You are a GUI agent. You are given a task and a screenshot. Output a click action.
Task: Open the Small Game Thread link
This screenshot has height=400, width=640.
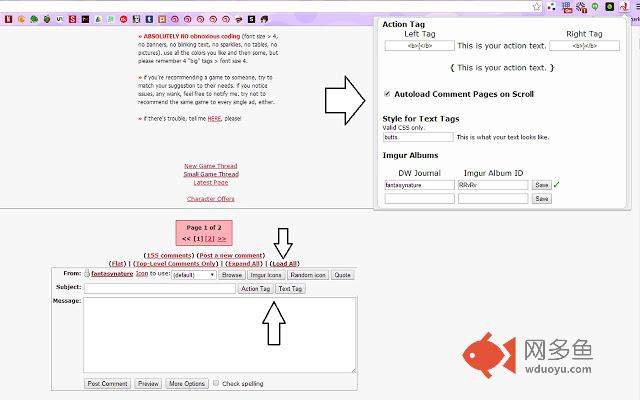click(211, 174)
